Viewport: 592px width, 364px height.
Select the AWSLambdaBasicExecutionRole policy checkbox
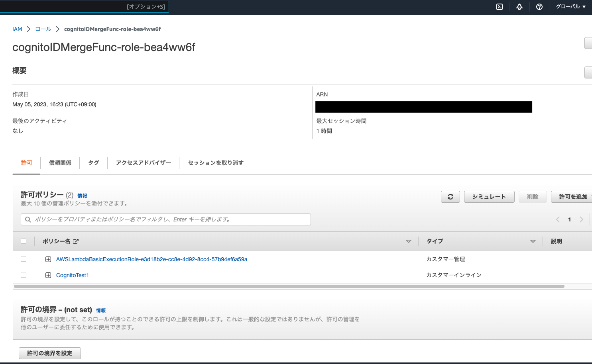[24, 259]
